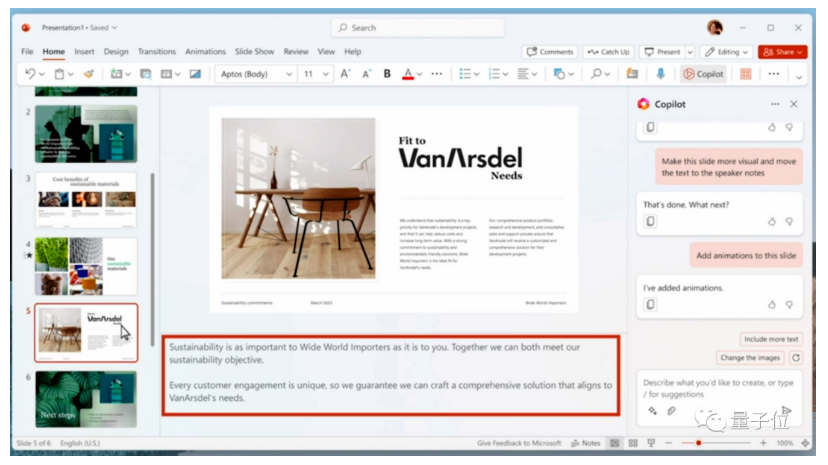Switch to the Insert tab
828x465 pixels.
point(84,52)
